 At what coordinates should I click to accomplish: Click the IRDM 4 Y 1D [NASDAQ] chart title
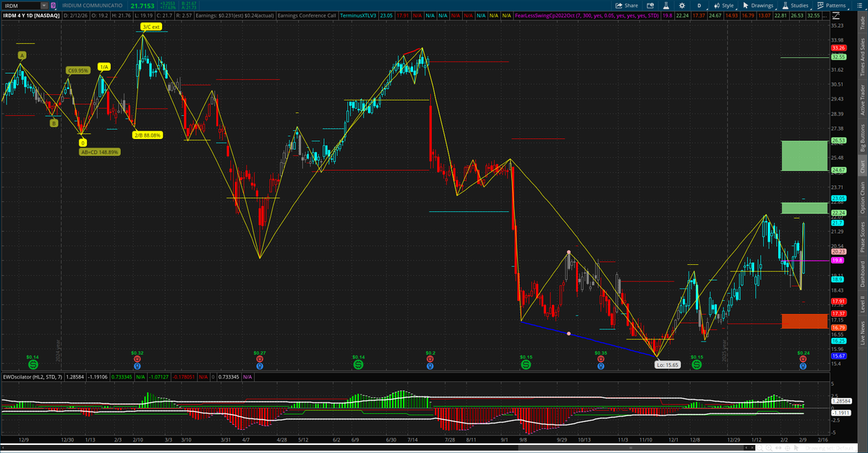30,14
